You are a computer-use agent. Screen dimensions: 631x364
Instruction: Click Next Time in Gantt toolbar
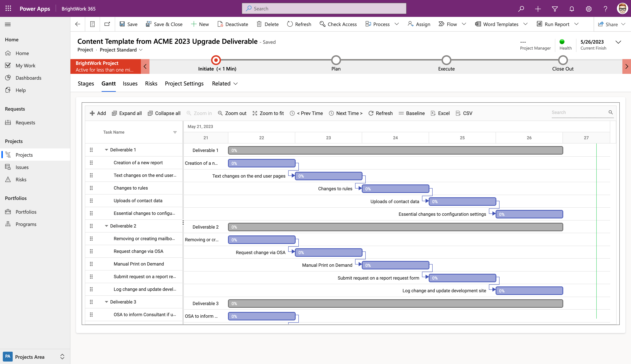[x=346, y=113]
